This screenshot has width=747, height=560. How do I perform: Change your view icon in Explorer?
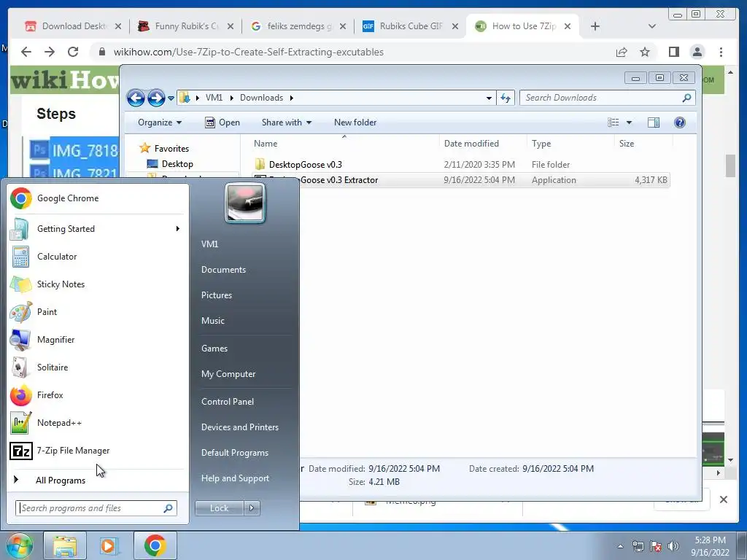point(613,122)
